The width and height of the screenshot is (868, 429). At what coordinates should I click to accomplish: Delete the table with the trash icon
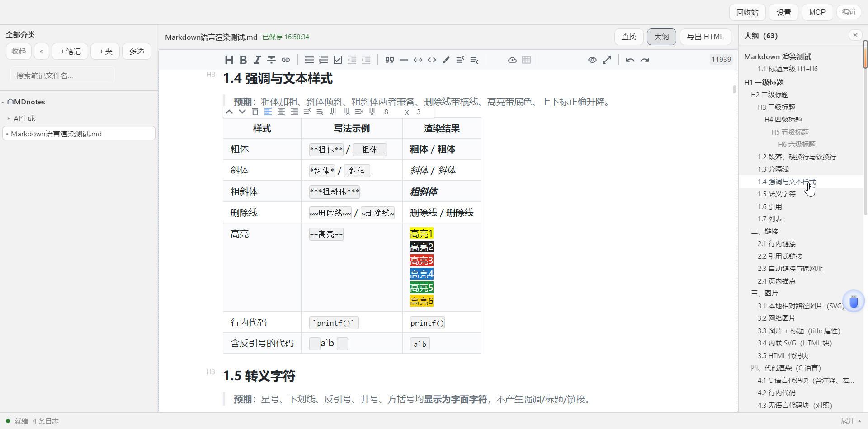pos(255,112)
